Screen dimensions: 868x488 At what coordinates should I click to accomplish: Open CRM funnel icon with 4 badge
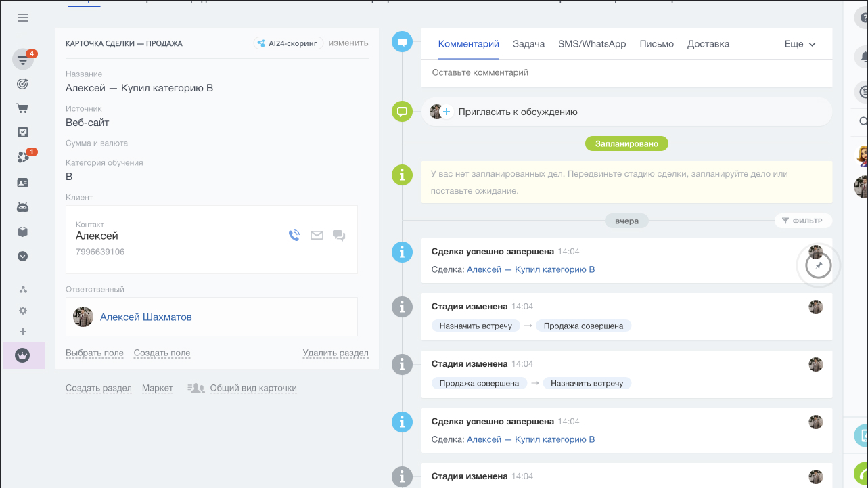(x=23, y=60)
